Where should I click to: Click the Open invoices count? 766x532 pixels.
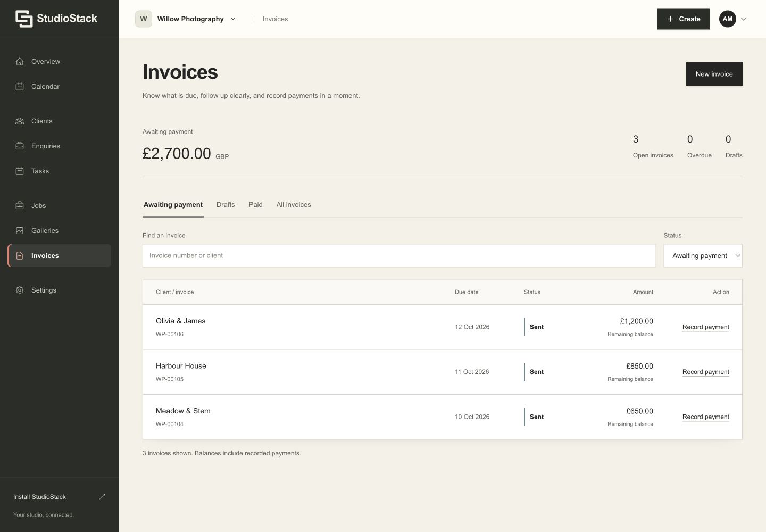tap(653, 146)
